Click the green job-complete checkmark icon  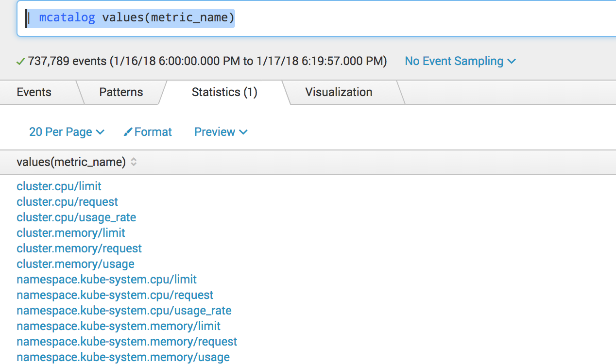(x=20, y=61)
